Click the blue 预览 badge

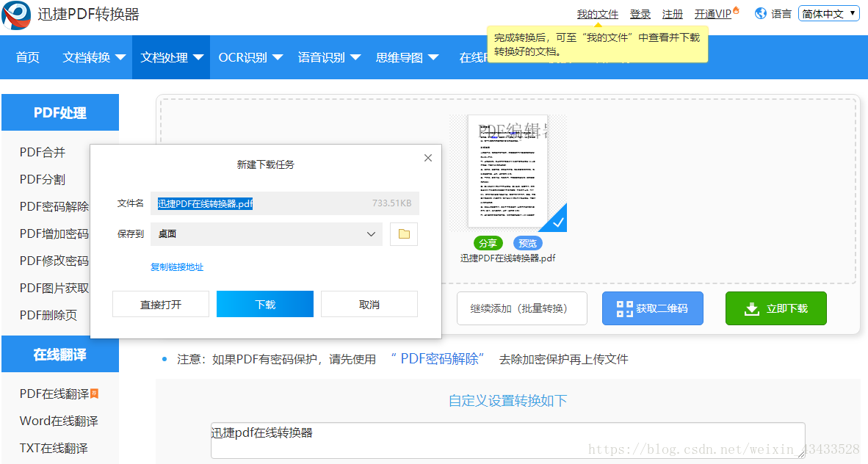[x=527, y=243]
